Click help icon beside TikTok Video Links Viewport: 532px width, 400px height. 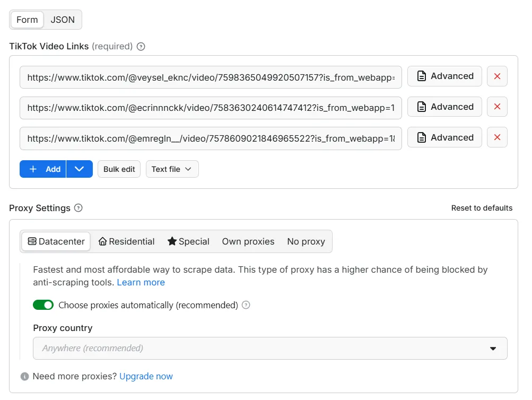pos(141,47)
